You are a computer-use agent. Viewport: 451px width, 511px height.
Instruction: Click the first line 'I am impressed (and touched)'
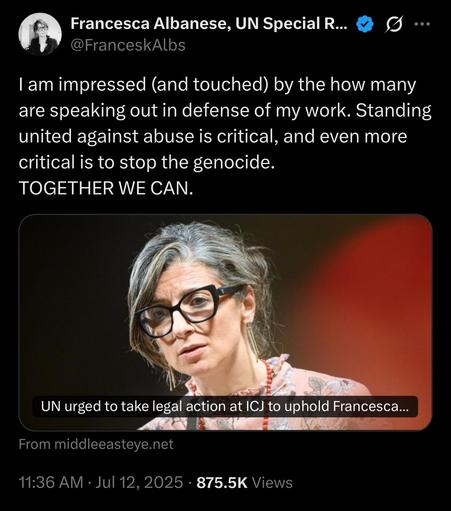coord(143,85)
